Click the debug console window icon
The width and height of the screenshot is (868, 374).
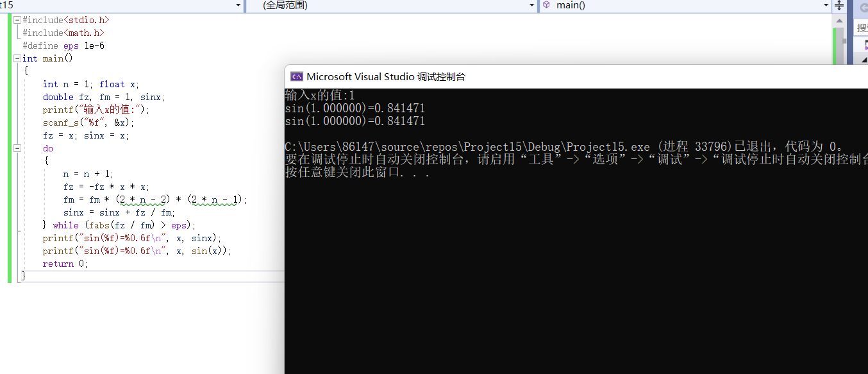click(x=297, y=76)
